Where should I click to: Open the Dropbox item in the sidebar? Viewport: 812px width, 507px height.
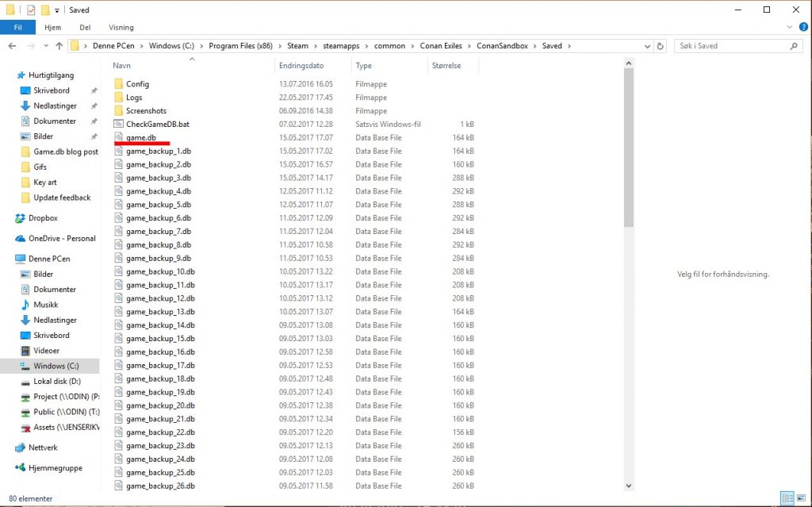tap(43, 218)
